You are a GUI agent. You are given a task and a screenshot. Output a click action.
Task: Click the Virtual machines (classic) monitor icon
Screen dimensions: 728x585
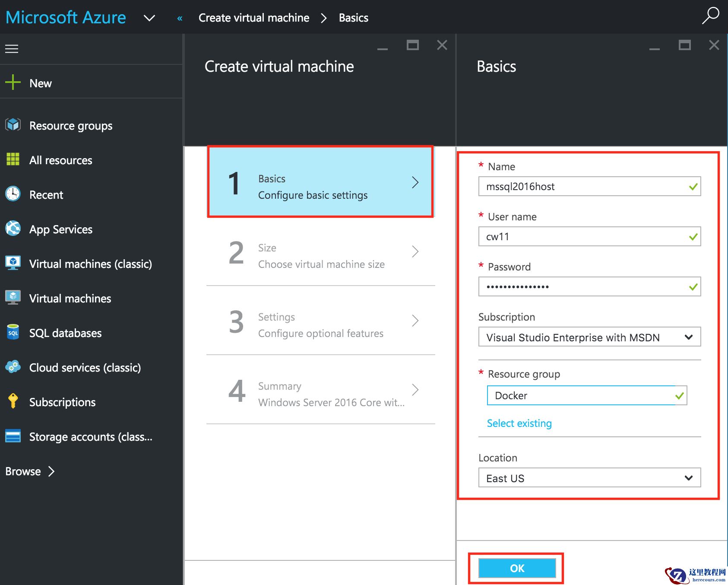click(13, 263)
